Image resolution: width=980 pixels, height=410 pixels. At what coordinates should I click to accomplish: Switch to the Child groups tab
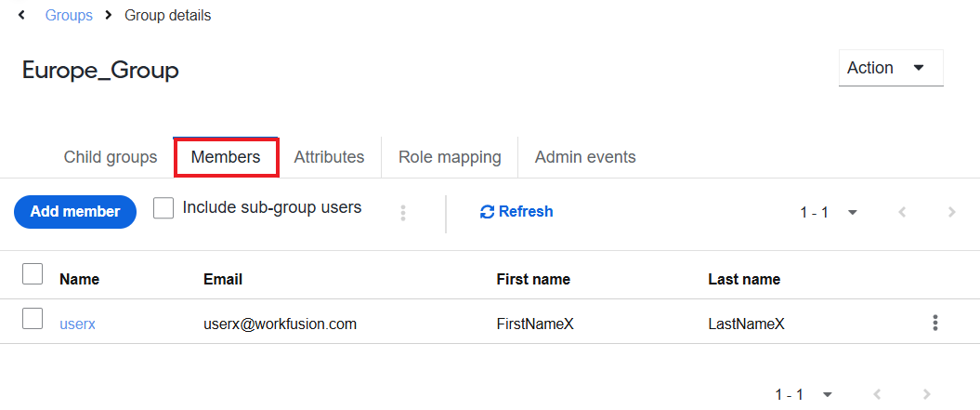[x=111, y=156]
